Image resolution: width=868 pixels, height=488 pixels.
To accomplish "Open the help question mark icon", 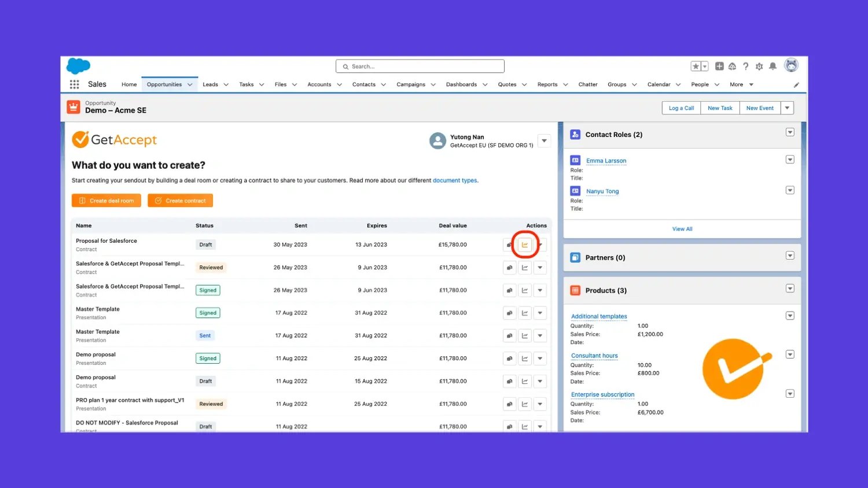I will [746, 66].
